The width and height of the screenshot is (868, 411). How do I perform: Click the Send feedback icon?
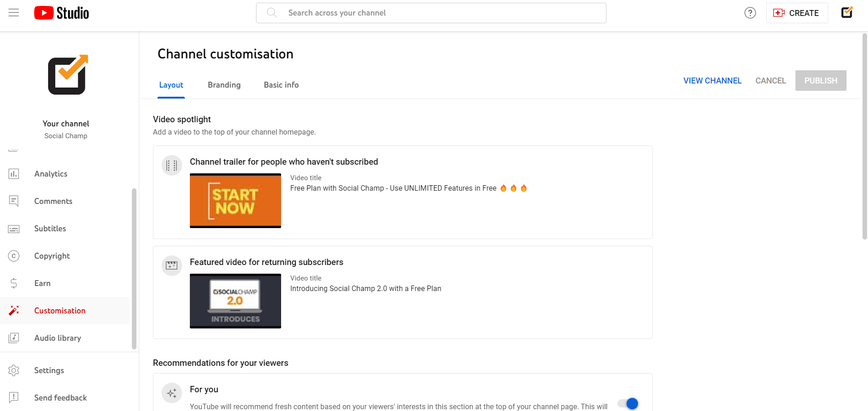coord(14,397)
